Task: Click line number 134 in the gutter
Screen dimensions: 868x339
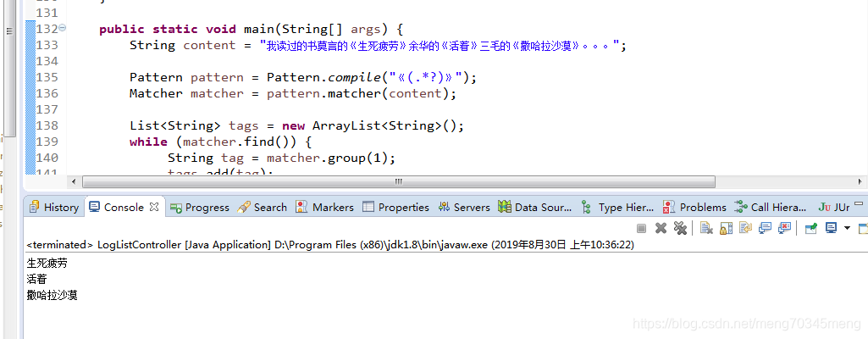Action: pos(47,62)
